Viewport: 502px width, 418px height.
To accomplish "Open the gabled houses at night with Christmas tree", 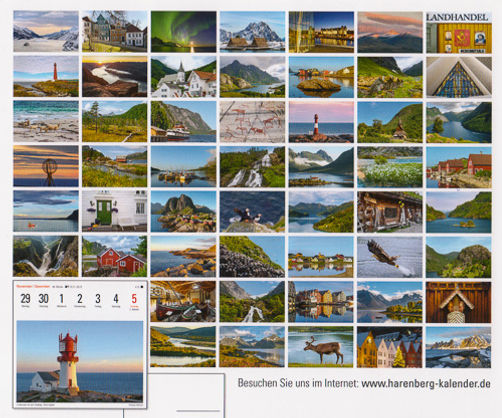I will coord(390,347).
